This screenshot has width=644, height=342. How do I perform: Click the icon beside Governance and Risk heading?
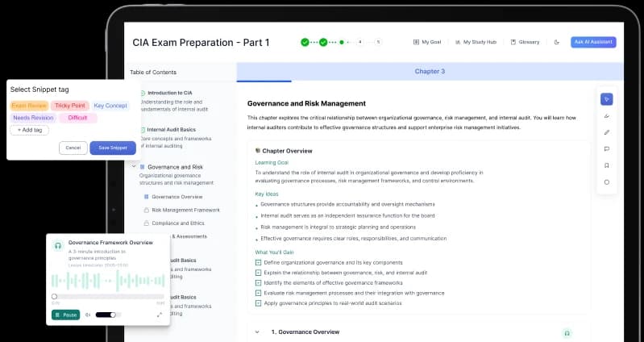[142, 167]
